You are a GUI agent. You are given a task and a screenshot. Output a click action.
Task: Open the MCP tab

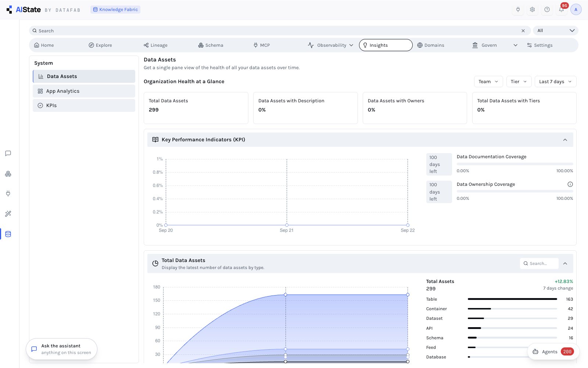(262, 45)
